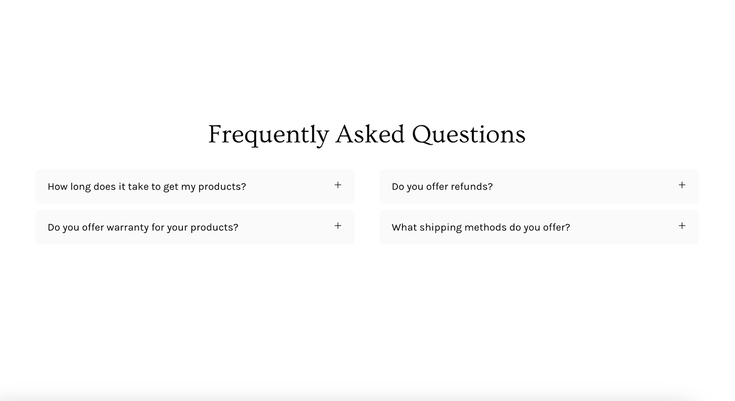Click plus icon beside warranty question

(x=338, y=226)
